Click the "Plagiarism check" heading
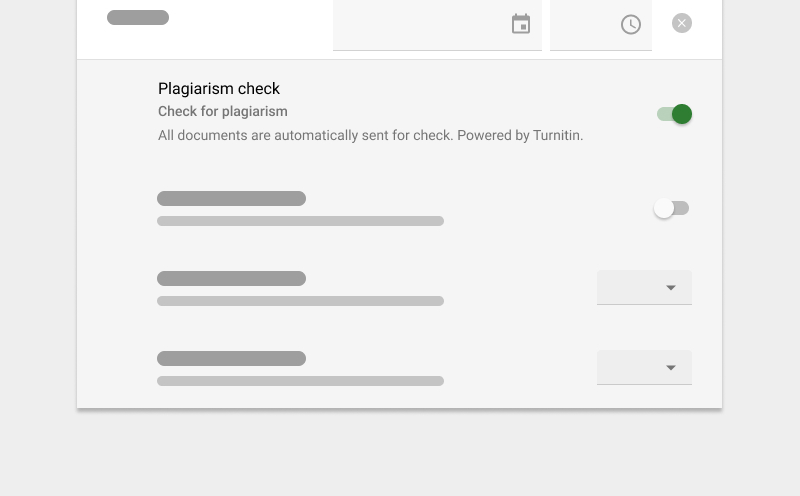Screen dimensions: 800x496 tap(219, 89)
